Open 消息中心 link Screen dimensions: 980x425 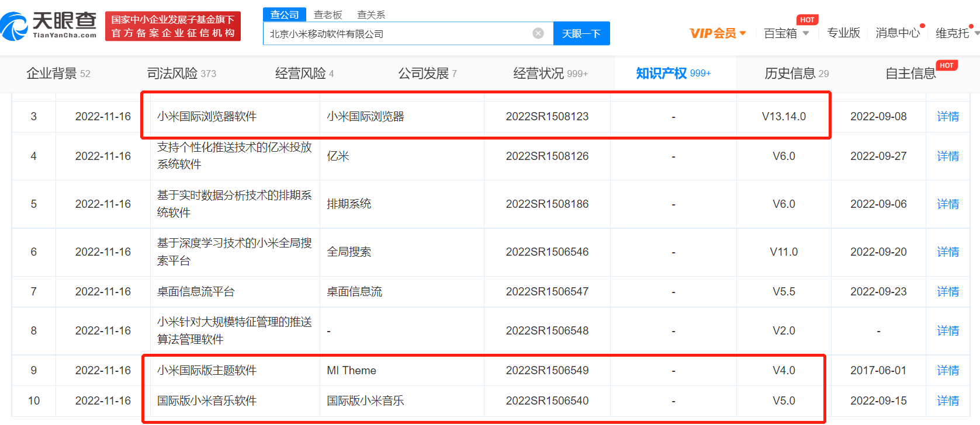coord(898,33)
